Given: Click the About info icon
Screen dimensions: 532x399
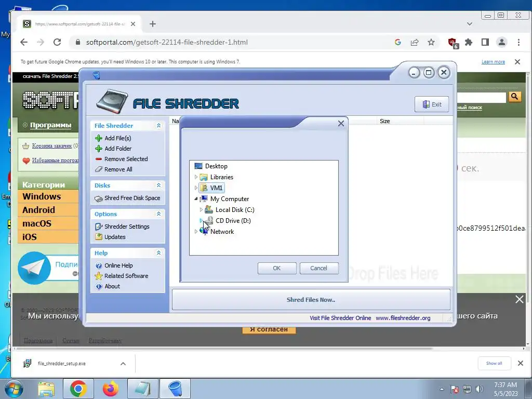Looking at the screenshot, I should click(99, 286).
